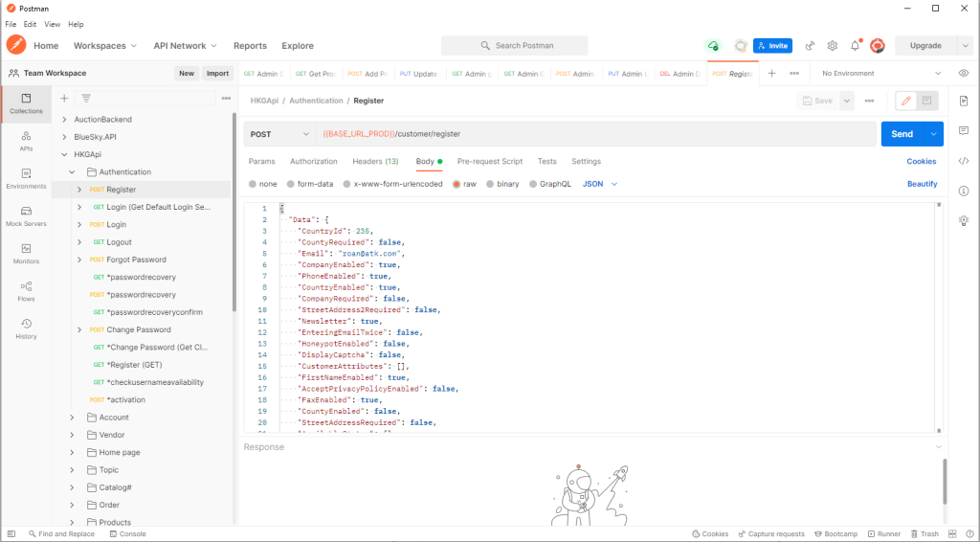980x542 pixels.
Task: Click the Search Postman field
Action: pos(514,46)
